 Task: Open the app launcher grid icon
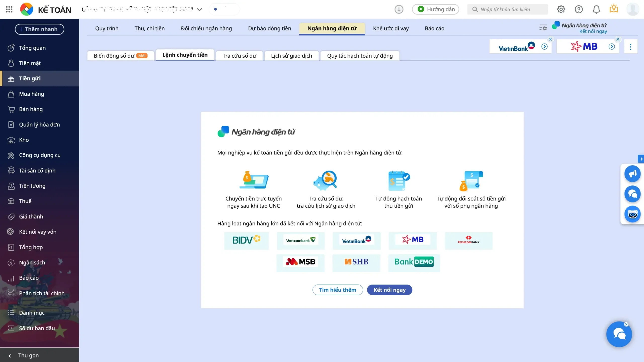(x=9, y=9)
